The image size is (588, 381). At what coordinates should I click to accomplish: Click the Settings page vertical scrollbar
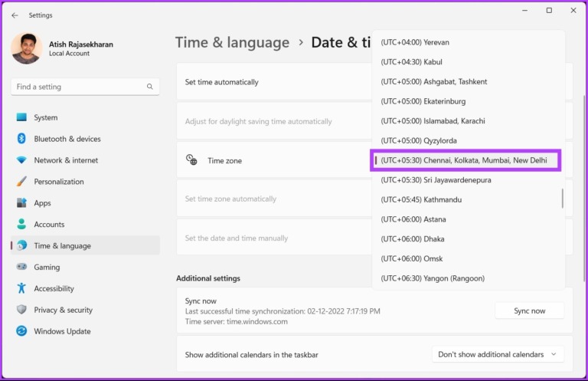tap(584, 188)
